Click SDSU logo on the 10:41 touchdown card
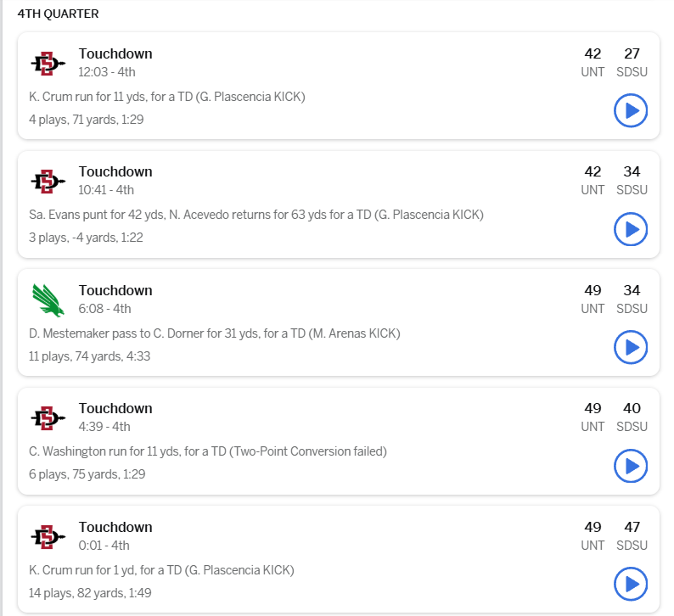This screenshot has height=616, width=674. click(x=48, y=181)
